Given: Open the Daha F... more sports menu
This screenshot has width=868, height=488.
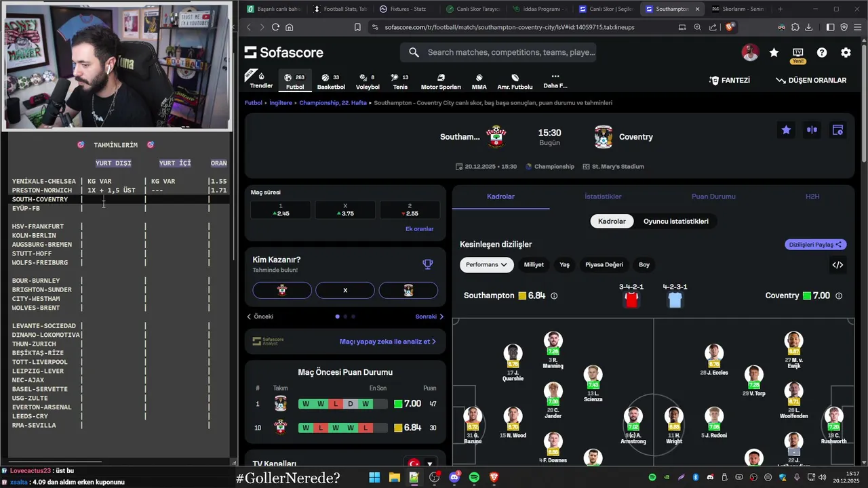Looking at the screenshot, I should pyautogui.click(x=555, y=81).
